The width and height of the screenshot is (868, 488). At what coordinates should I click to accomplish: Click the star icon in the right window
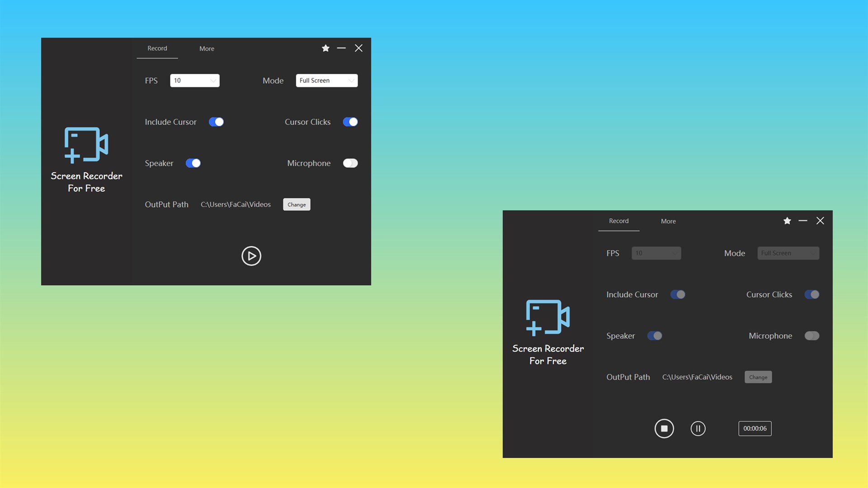click(787, 221)
